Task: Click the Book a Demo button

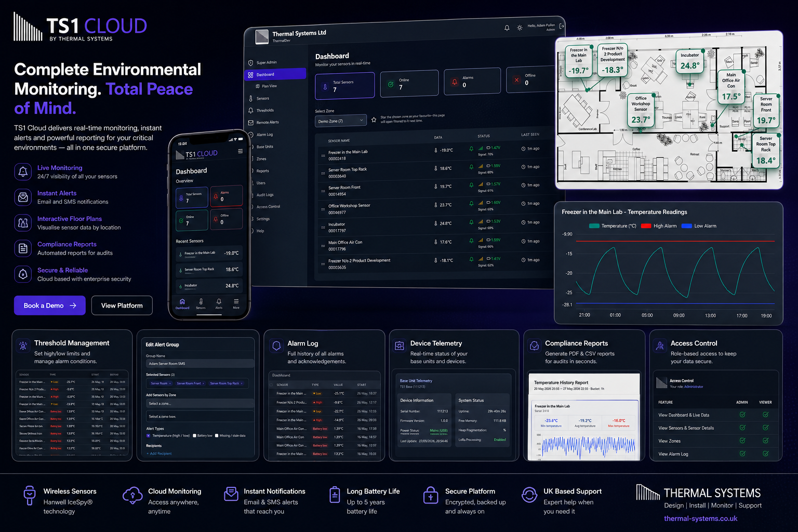Action: [50, 305]
